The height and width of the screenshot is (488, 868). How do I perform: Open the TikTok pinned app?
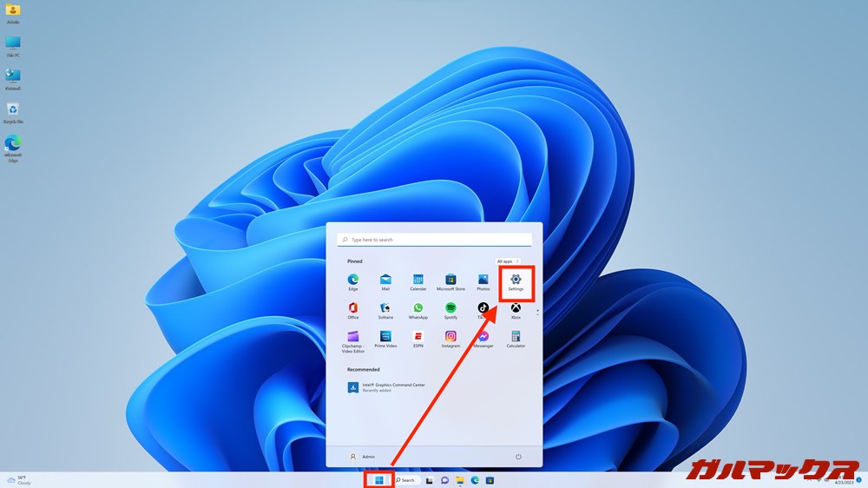[x=483, y=311]
